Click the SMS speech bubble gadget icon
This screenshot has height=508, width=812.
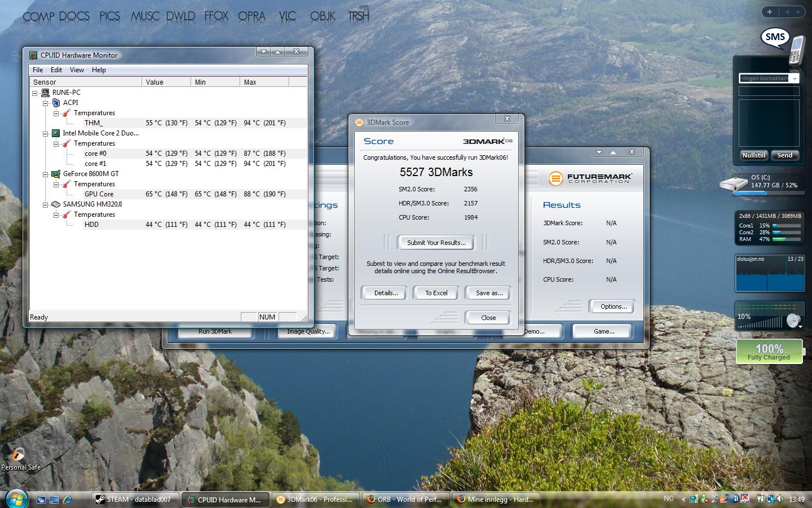coord(775,38)
